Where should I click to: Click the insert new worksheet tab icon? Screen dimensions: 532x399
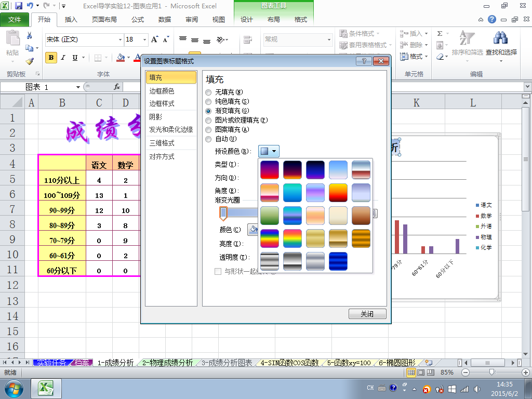coord(429,363)
